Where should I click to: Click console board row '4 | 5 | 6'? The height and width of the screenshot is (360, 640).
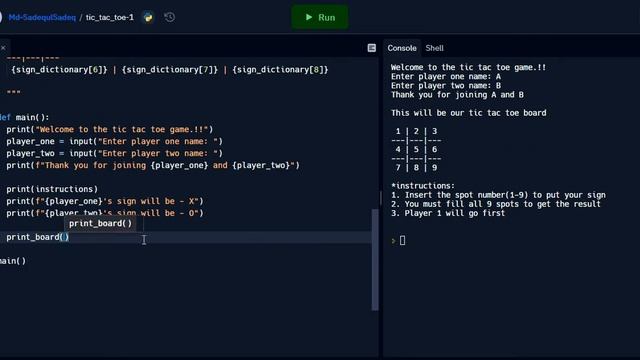[416, 149]
